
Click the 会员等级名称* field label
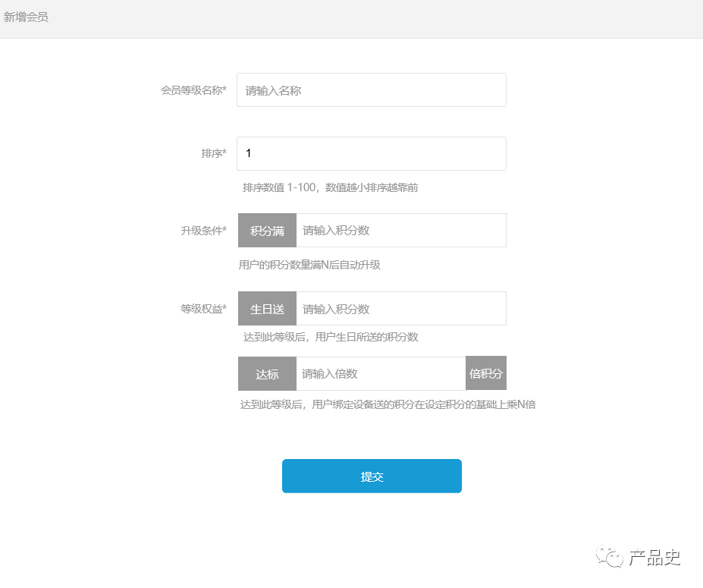193,90
